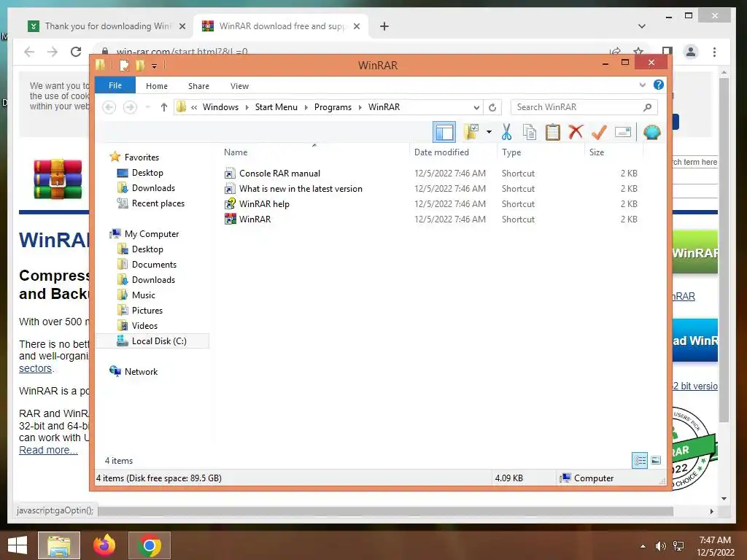This screenshot has width=747, height=560.
Task: Launch Firefox from the taskbar
Action: pos(104,545)
